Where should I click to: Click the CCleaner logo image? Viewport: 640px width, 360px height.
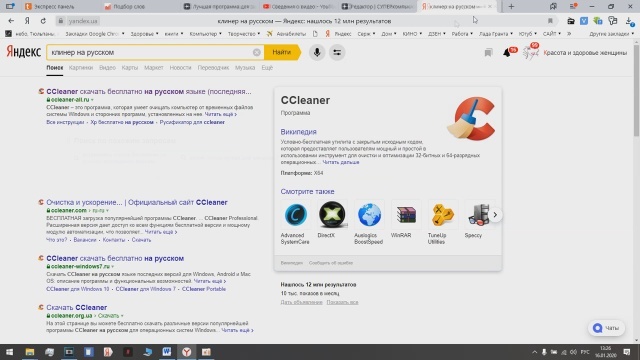[471, 118]
